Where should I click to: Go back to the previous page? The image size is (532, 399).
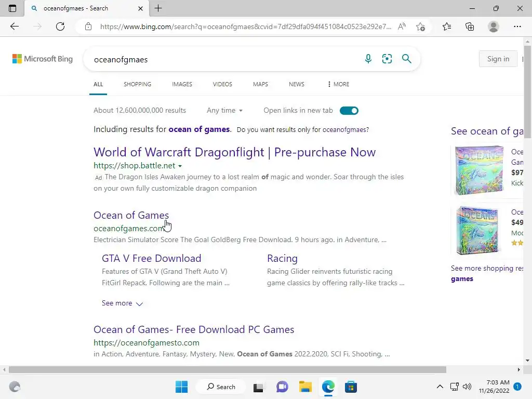pos(14,26)
